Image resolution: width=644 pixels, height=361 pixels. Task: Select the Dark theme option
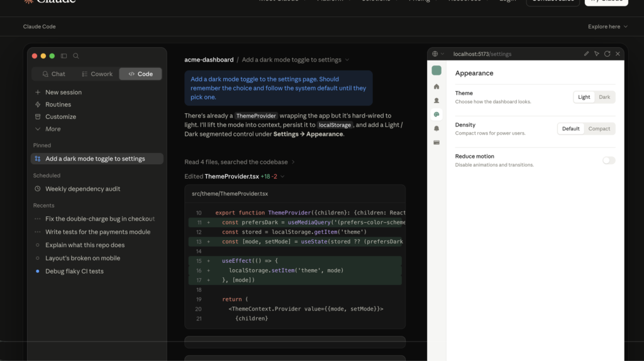click(x=604, y=97)
